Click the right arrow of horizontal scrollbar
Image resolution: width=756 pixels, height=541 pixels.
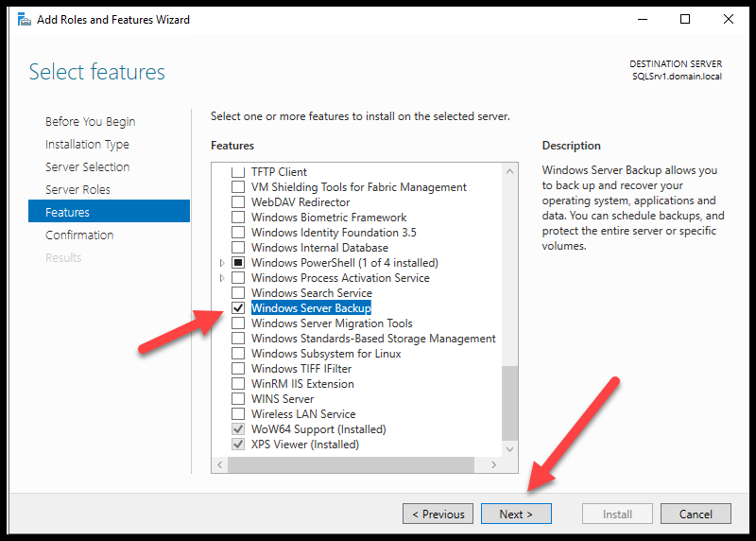[493, 464]
